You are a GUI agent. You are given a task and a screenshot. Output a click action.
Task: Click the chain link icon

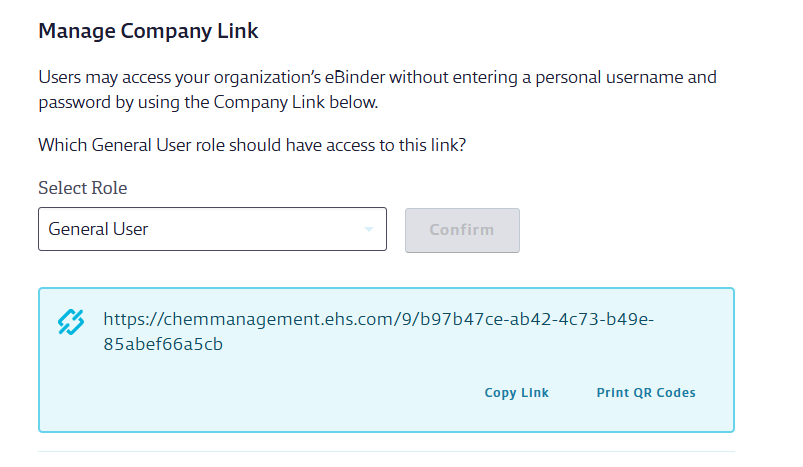click(70, 322)
